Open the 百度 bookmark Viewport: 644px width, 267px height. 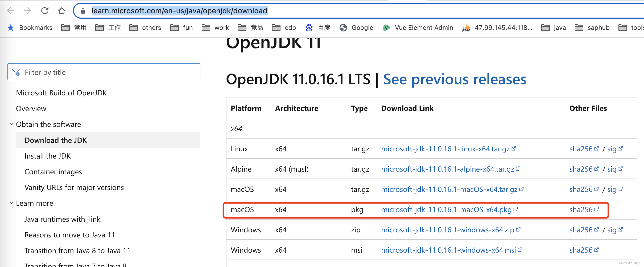pos(318,27)
